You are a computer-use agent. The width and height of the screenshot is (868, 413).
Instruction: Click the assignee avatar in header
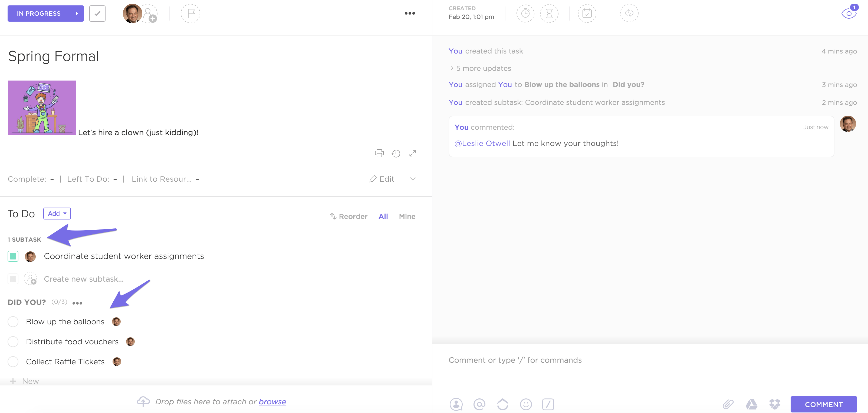pyautogui.click(x=132, y=14)
